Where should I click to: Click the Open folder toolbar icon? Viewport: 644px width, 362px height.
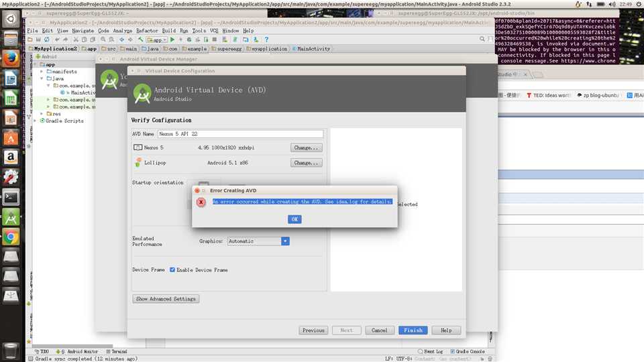pyautogui.click(x=30, y=40)
